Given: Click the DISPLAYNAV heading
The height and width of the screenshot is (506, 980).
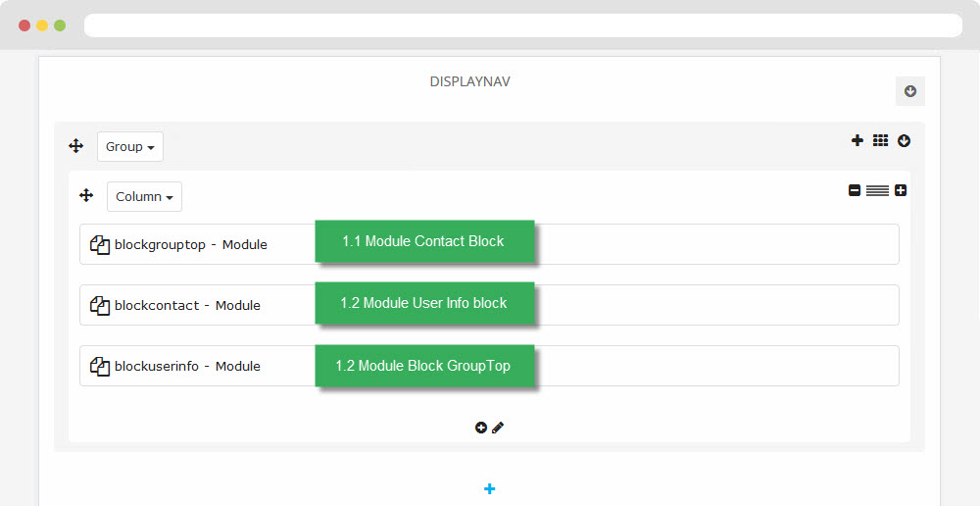Looking at the screenshot, I should pyautogui.click(x=470, y=82).
